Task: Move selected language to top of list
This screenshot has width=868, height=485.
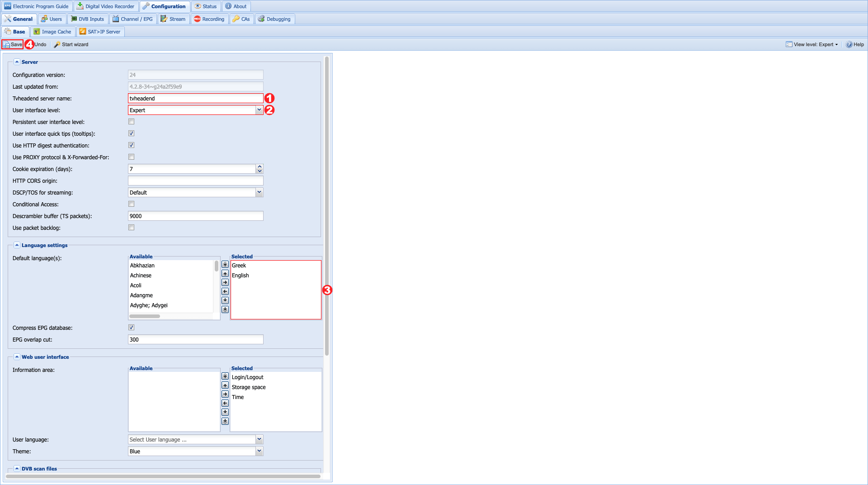Action: 225,264
